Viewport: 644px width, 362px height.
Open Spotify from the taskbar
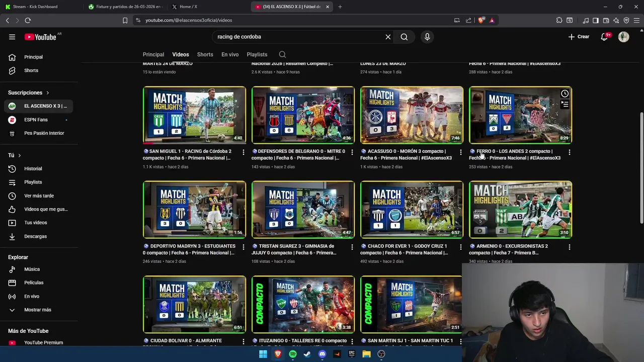(x=292, y=354)
